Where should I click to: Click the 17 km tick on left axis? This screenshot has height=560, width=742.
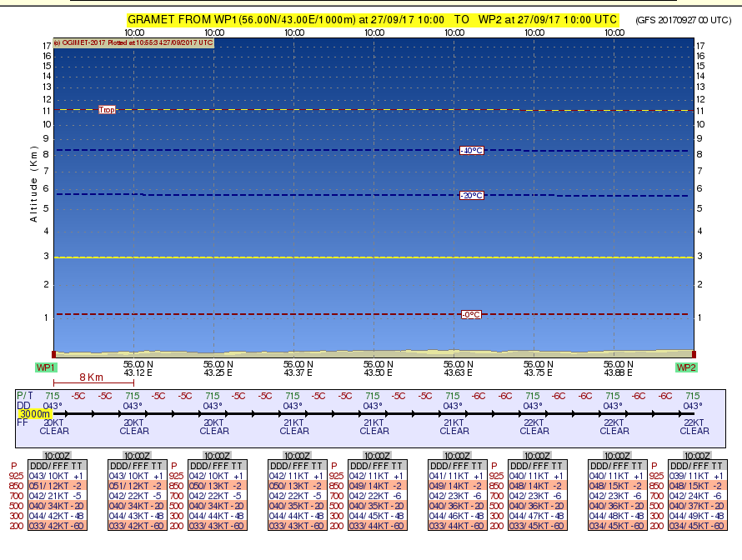coord(47,46)
